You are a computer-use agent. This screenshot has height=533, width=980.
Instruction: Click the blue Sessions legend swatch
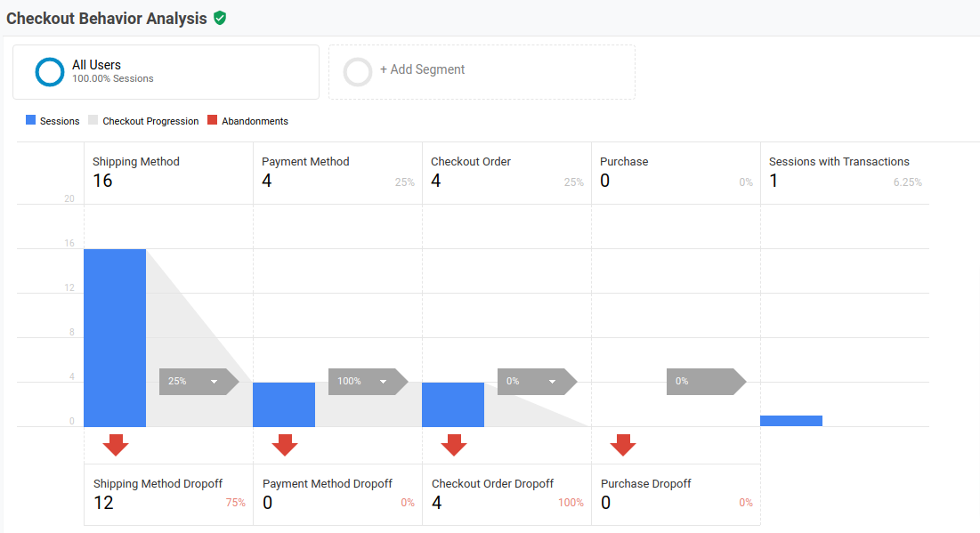[31, 120]
